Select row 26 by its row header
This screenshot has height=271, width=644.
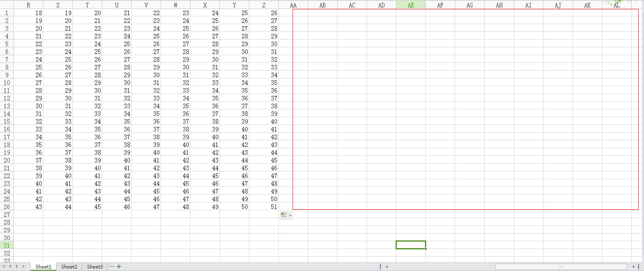click(7, 207)
